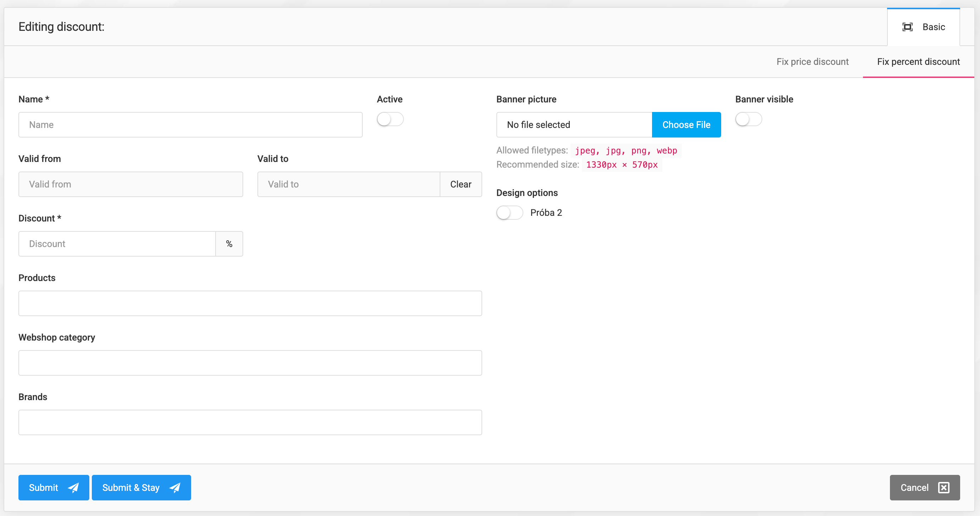Click the Valid to date field
Viewport: 980px width, 516px height.
348,184
